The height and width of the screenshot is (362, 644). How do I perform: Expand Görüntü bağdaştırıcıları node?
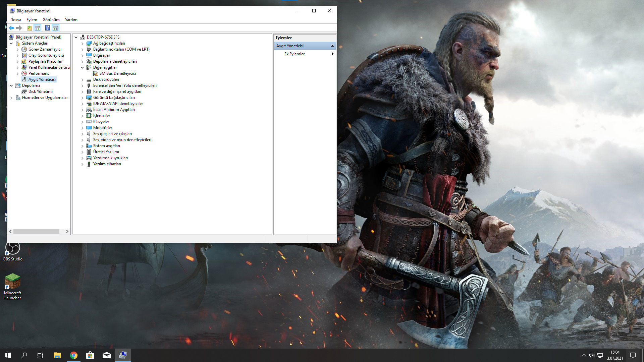pos(83,98)
